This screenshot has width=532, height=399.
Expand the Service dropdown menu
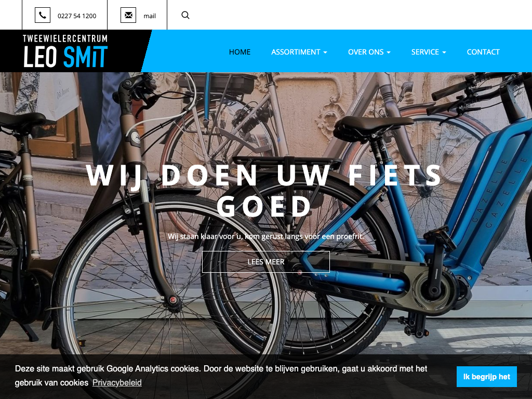(x=429, y=52)
